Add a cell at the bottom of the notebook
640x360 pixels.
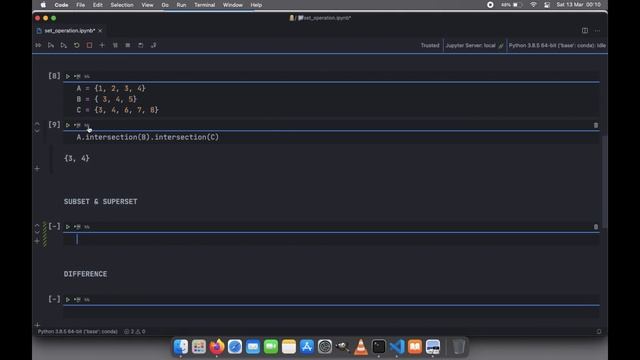(37, 325)
